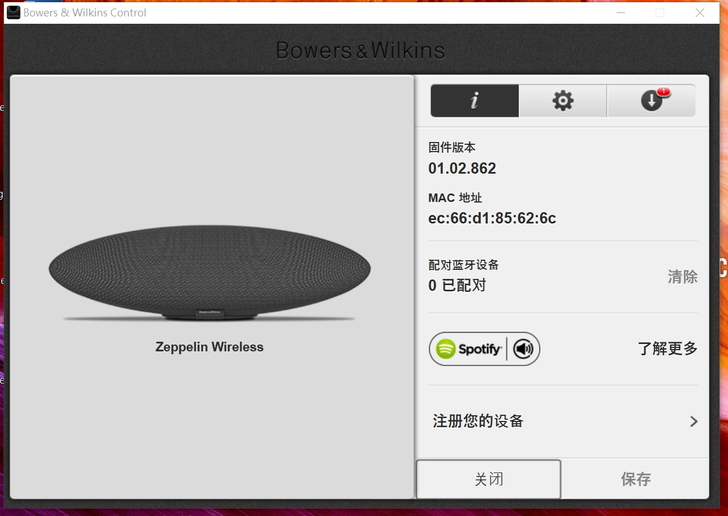Click the Spotify logo icon
The width and height of the screenshot is (728, 516).
pos(446,349)
